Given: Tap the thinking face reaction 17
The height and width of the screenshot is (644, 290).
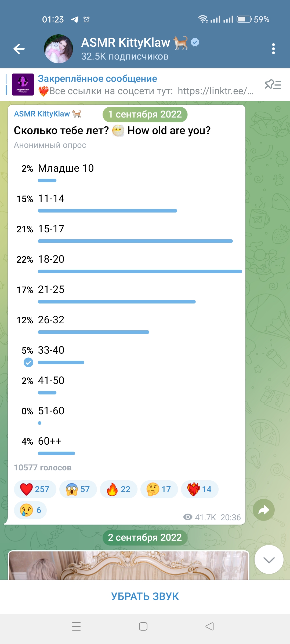Looking at the screenshot, I should point(159,489).
